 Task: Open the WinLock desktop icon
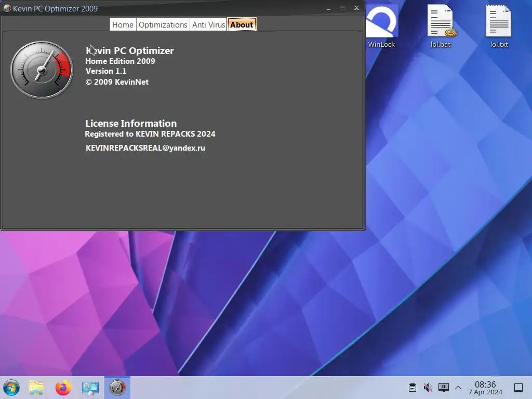[x=381, y=26]
